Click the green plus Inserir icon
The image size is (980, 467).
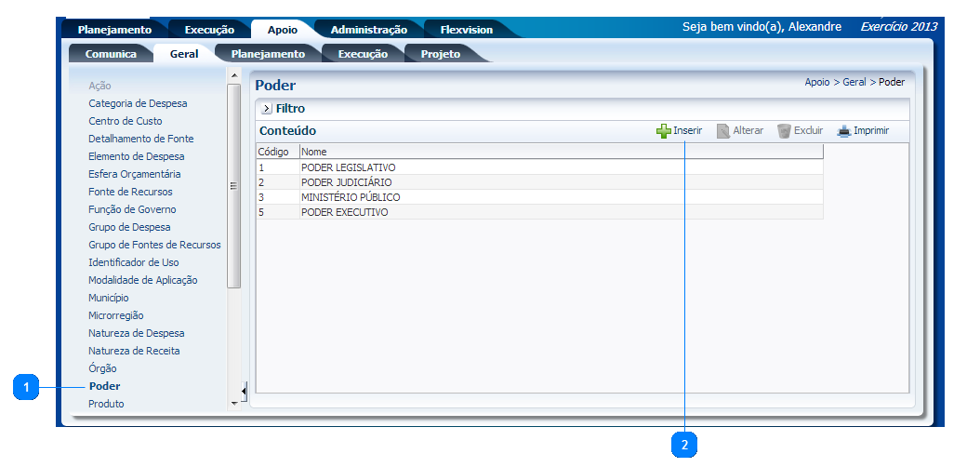[x=664, y=131]
